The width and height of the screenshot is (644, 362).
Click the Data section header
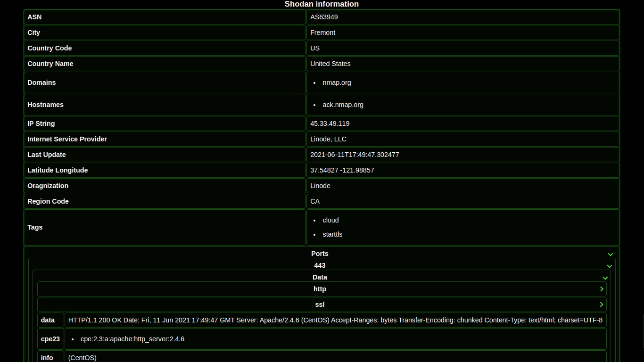(320, 277)
